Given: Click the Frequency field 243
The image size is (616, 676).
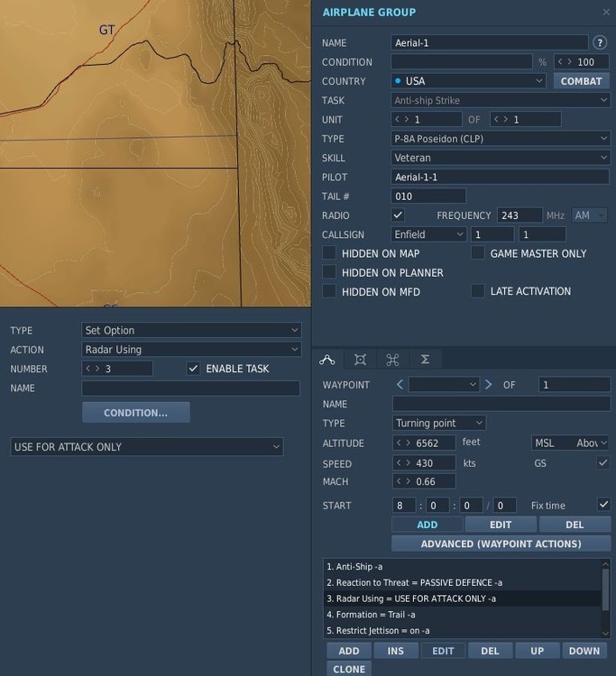Looking at the screenshot, I should [519, 215].
